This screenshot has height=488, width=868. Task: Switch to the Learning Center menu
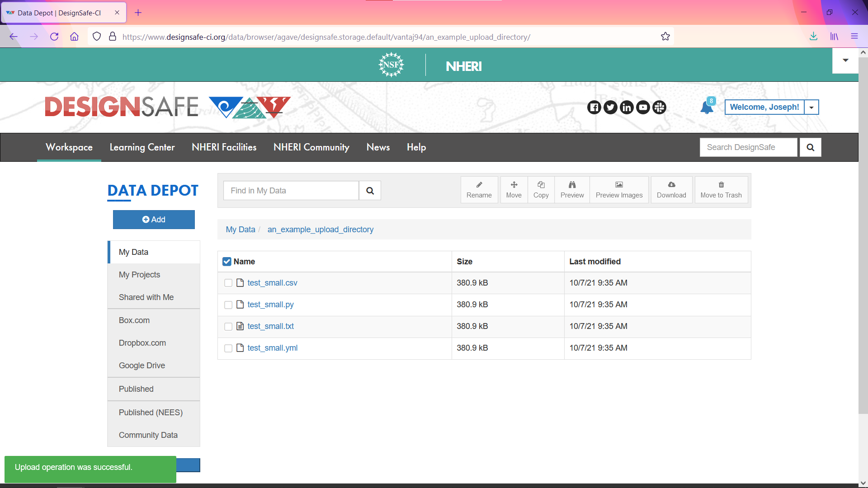coord(142,147)
